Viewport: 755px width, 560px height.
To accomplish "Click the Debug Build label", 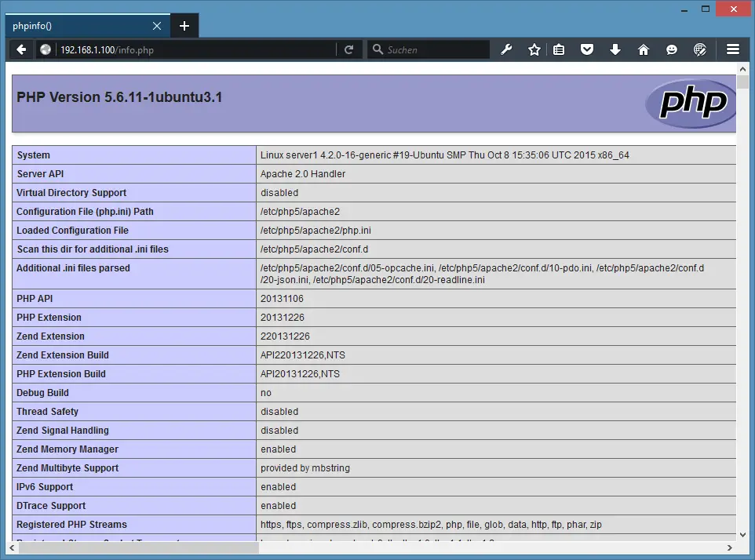I will pyautogui.click(x=42, y=393).
